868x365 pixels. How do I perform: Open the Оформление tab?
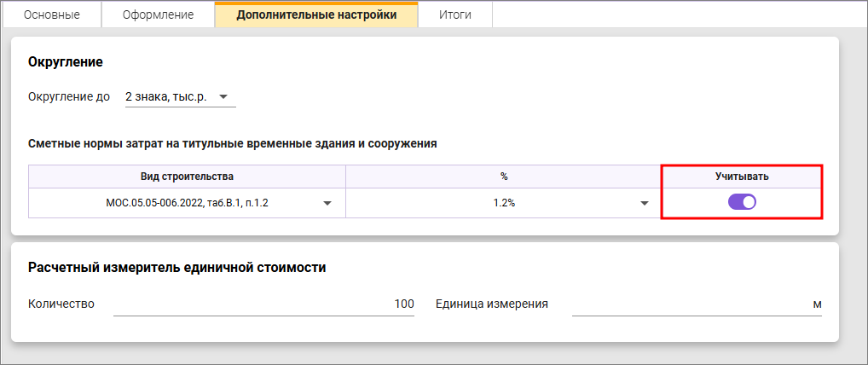(158, 14)
